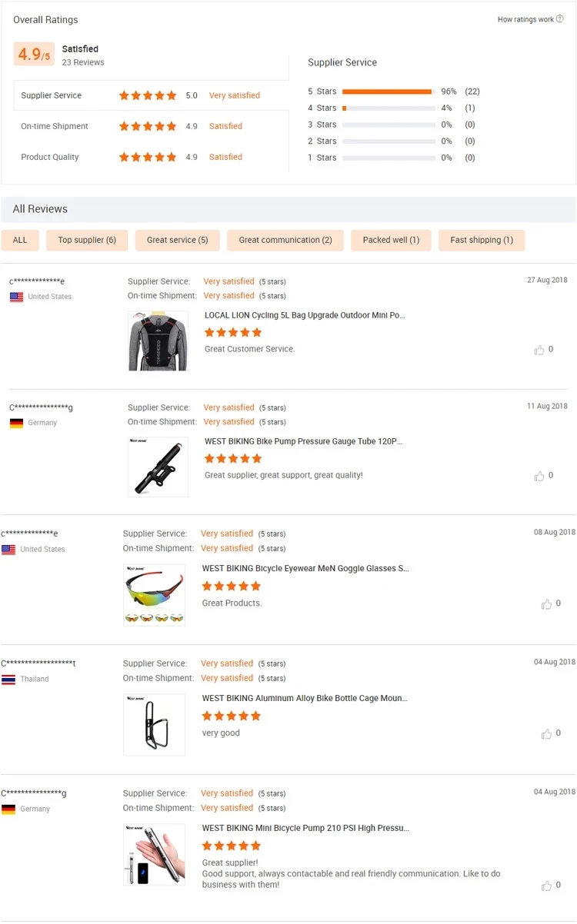Open LOCAL LION Cycling 5L Bag product link
The image size is (577, 924).
coord(305,315)
